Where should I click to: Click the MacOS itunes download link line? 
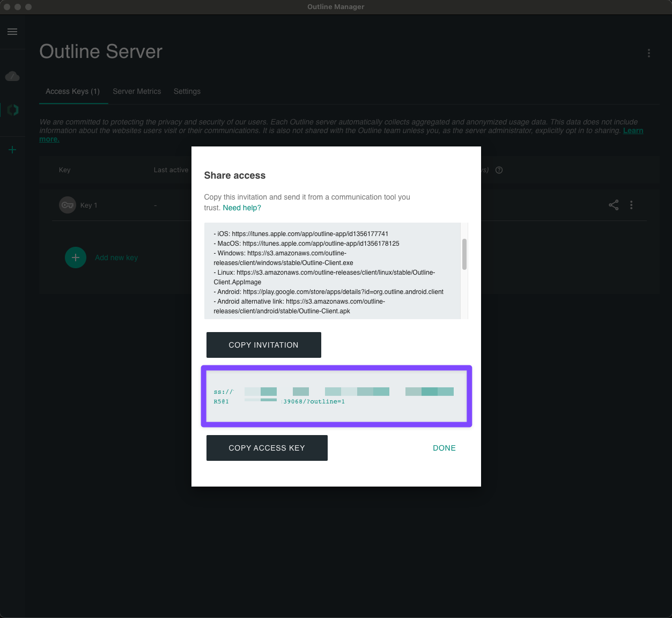point(306,244)
